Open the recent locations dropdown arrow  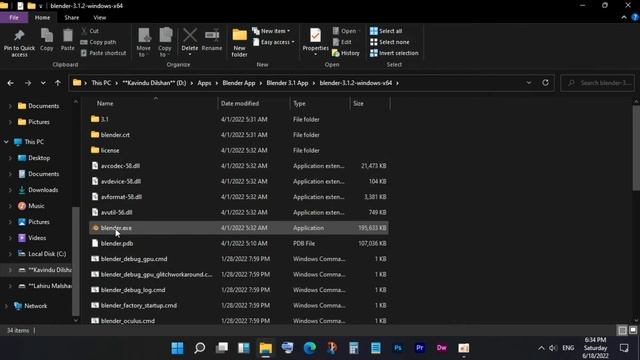(43, 83)
